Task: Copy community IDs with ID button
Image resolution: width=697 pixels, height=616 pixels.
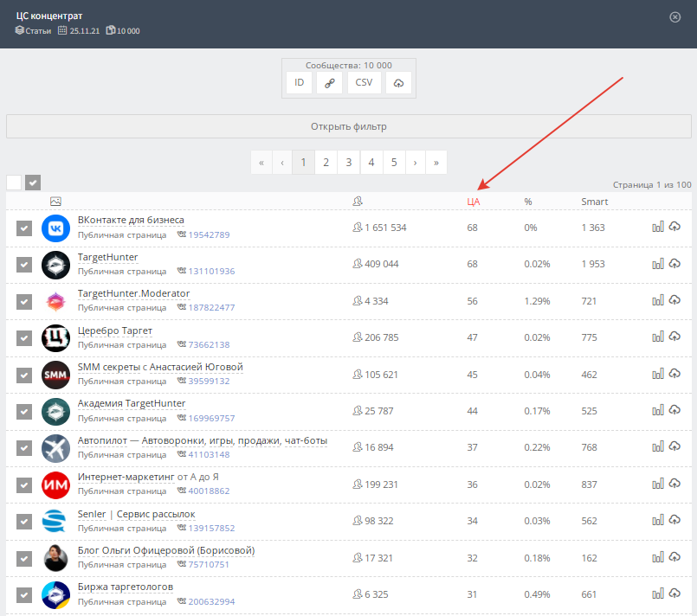Action: click(x=300, y=82)
